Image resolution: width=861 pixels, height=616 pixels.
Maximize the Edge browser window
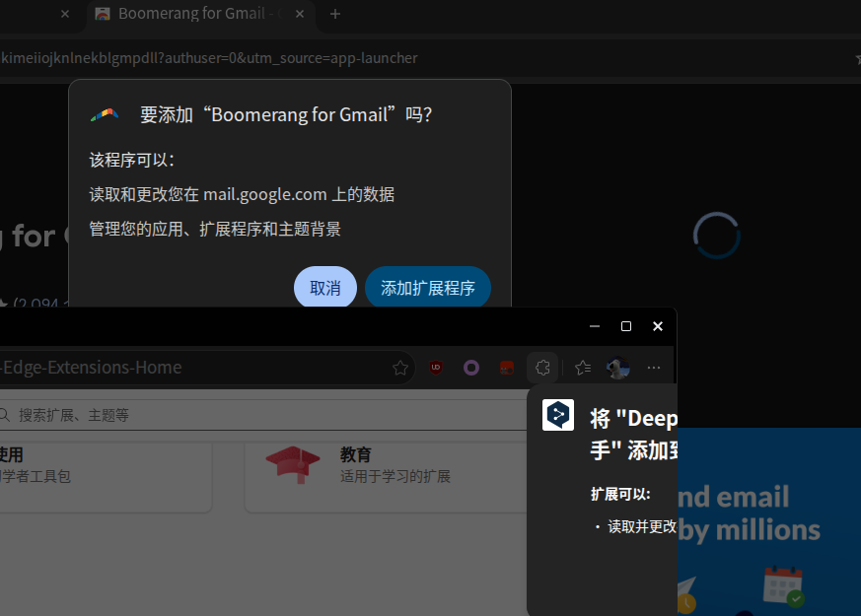point(626,326)
